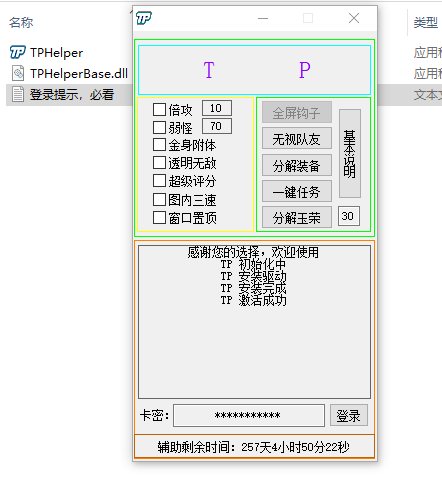Close the TP helper window
Image resolution: width=442 pixels, height=478 pixels.
[354, 18]
